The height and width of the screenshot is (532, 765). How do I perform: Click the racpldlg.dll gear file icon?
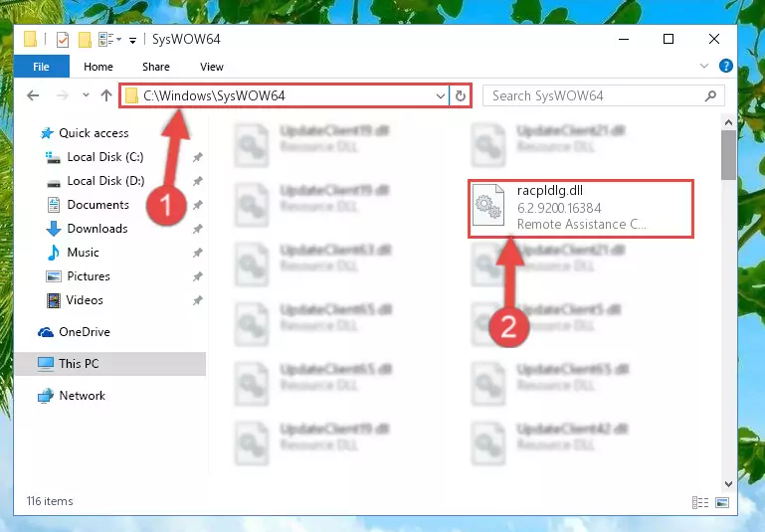[x=488, y=205]
